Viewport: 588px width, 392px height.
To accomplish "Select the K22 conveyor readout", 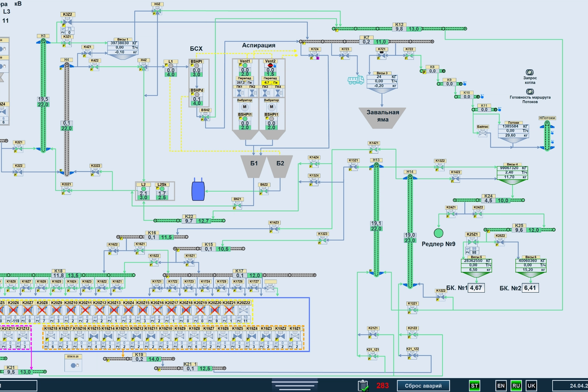I will [x=196, y=220].
